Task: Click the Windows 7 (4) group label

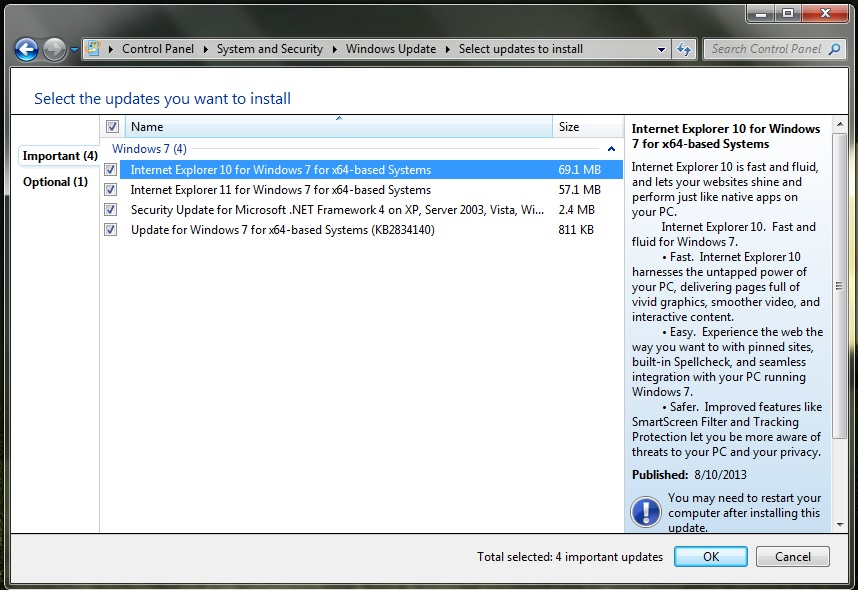Action: coord(149,149)
